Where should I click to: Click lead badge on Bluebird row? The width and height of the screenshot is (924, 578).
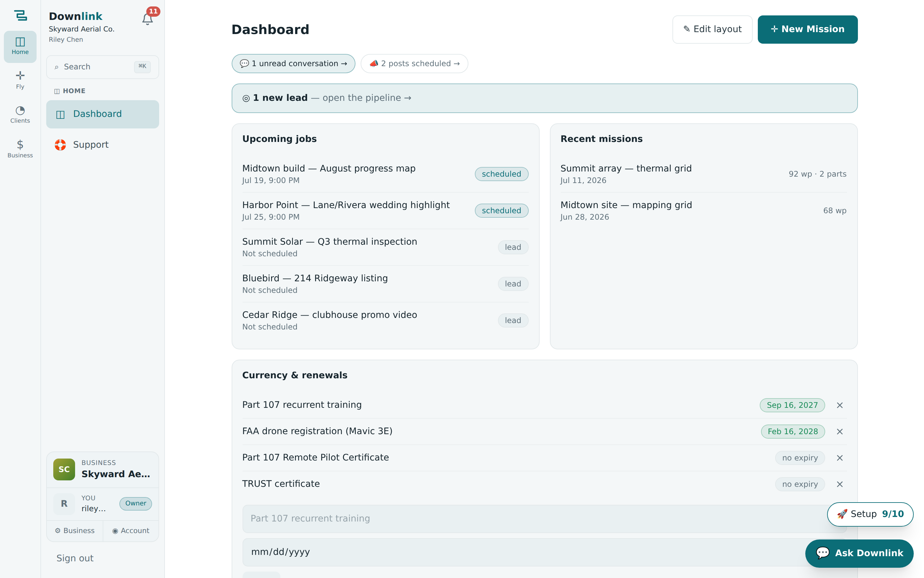click(x=513, y=284)
